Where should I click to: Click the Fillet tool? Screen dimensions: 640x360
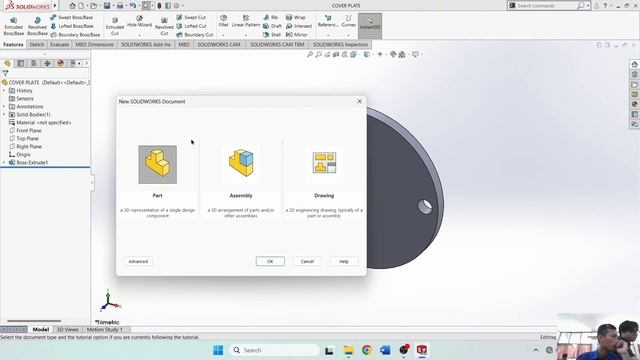click(224, 22)
